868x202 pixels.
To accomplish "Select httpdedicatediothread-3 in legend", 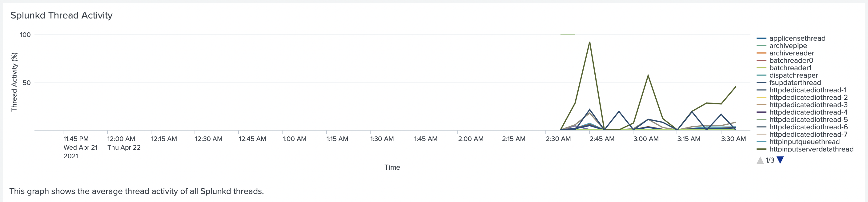I will (808, 105).
